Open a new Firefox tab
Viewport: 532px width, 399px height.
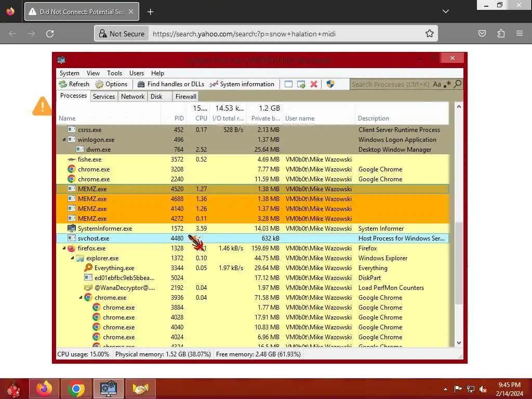150,12
